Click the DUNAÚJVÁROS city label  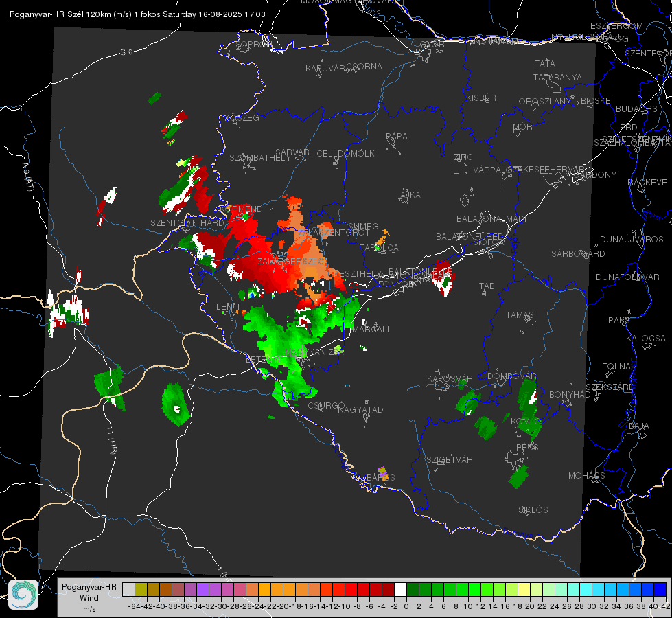632,240
